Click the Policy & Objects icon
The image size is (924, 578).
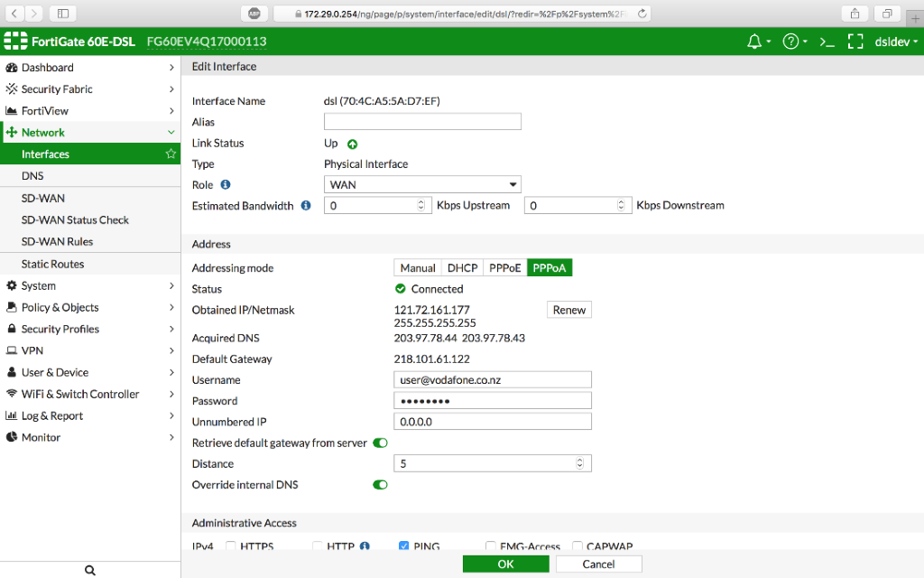[x=11, y=307]
